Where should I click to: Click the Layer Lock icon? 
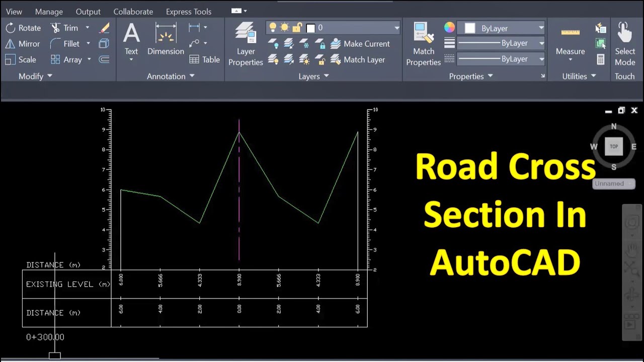[x=320, y=44]
